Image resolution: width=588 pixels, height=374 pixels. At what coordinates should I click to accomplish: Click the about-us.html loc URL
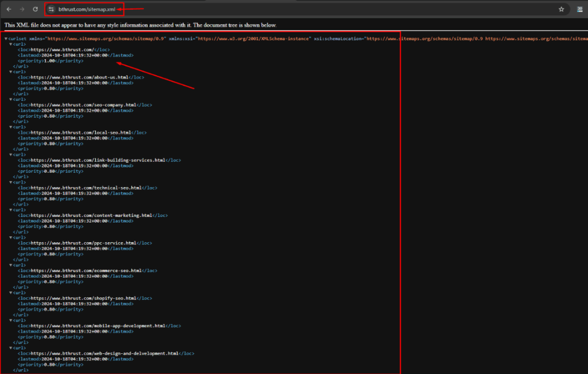click(x=79, y=77)
